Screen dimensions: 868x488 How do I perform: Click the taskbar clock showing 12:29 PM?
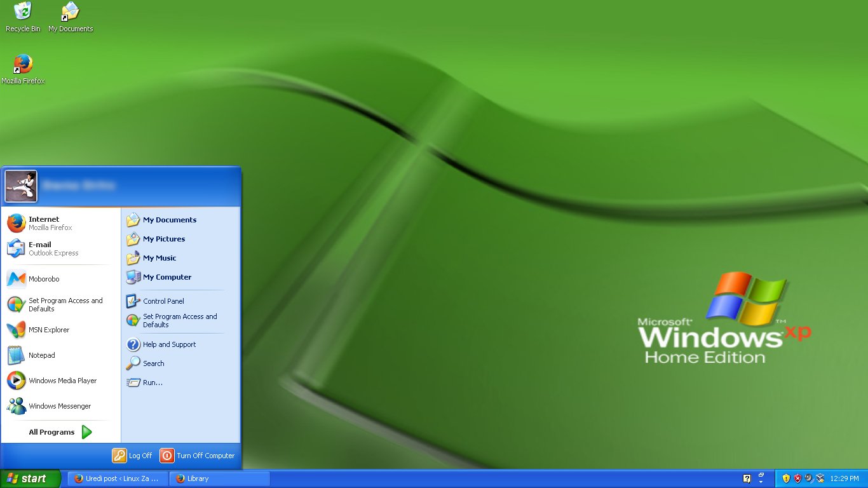click(x=844, y=478)
